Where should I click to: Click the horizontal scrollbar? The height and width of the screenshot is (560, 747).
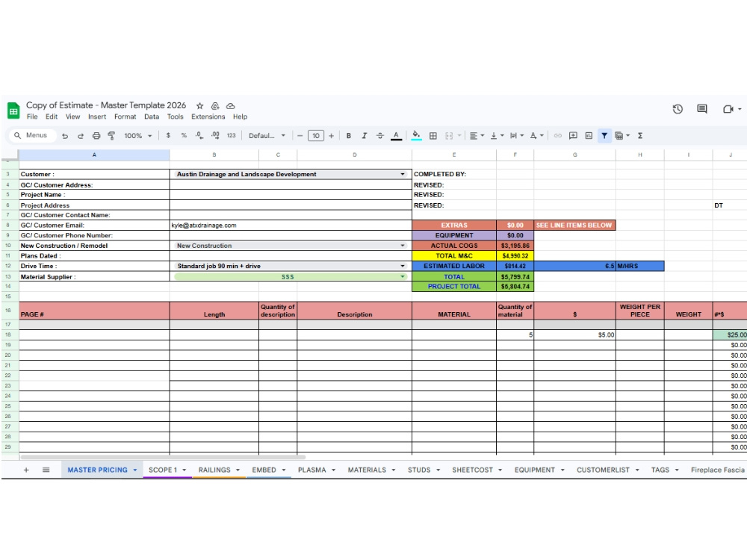162,457
